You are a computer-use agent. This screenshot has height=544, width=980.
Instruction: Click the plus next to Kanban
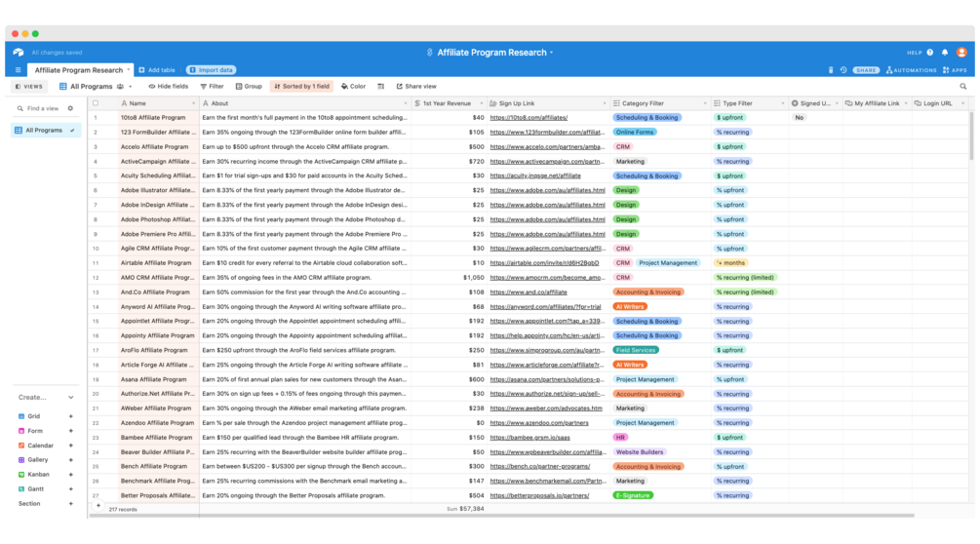(x=70, y=474)
